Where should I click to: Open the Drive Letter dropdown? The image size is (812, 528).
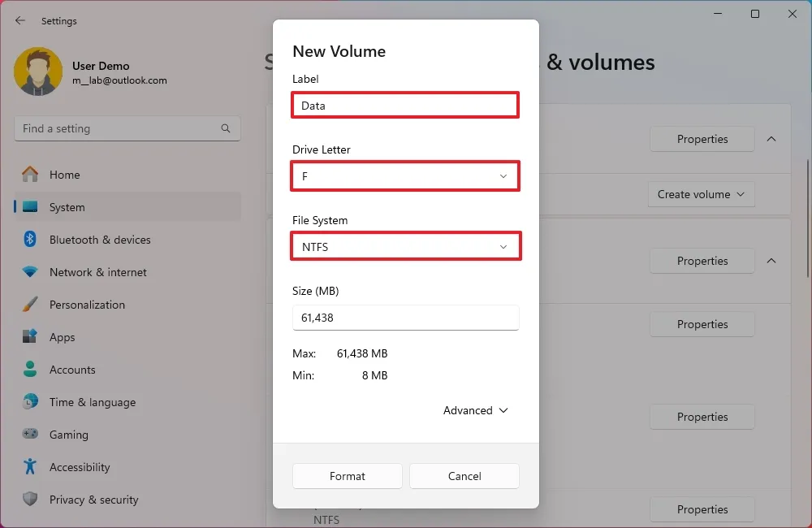pyautogui.click(x=405, y=176)
